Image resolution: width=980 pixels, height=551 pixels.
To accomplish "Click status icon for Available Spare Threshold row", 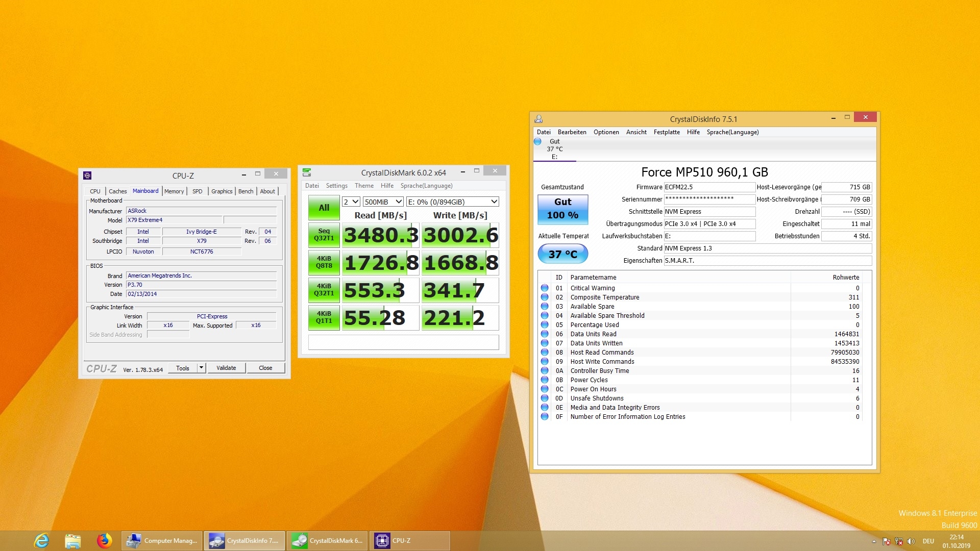I will pyautogui.click(x=545, y=316).
